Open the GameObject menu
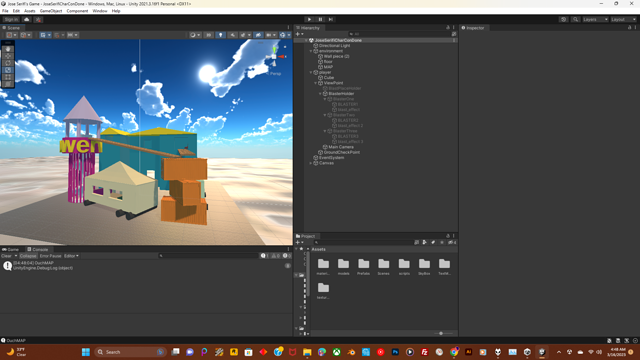Image resolution: width=640 pixels, height=360 pixels. (51, 11)
